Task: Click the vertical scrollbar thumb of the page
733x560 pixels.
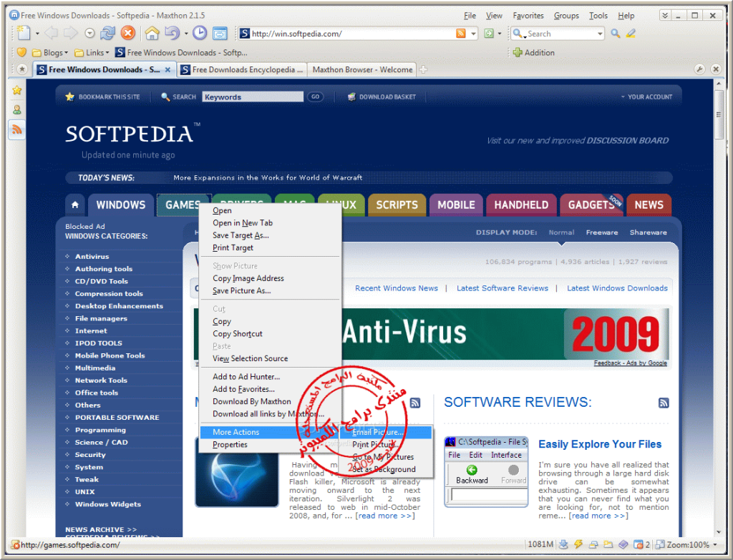Action: point(719,114)
